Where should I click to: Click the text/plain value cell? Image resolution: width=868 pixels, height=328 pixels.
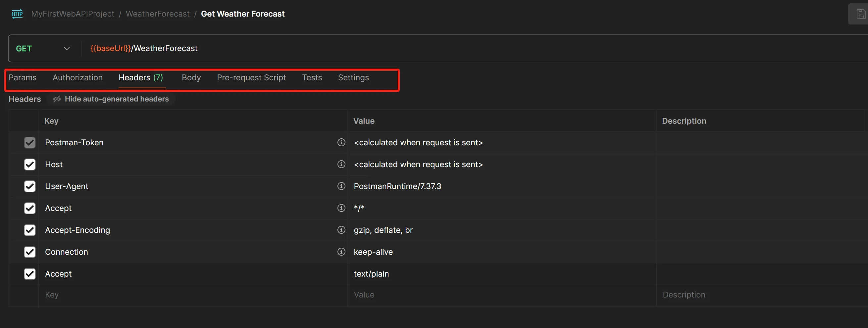click(502, 274)
